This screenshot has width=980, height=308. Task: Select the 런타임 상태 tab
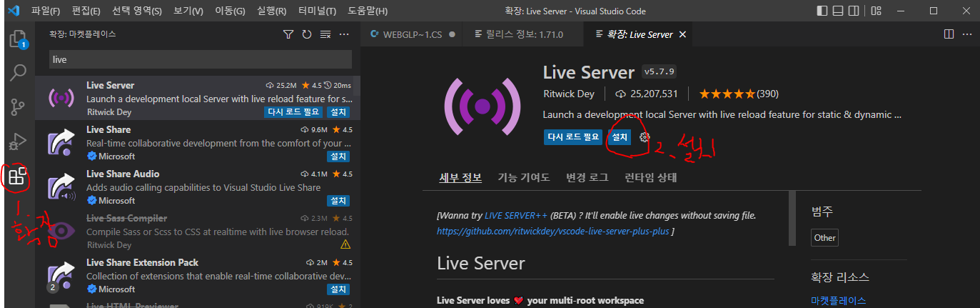tap(650, 177)
